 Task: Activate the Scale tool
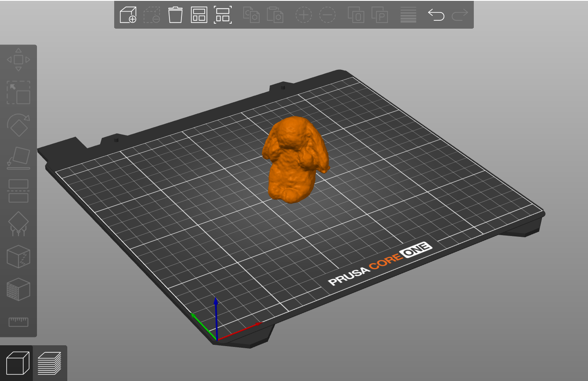point(18,93)
